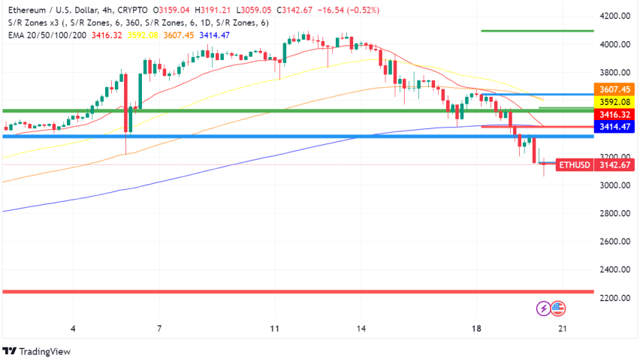Click the 2600.00 price scale label
The height and width of the screenshot is (364, 640).
(614, 242)
